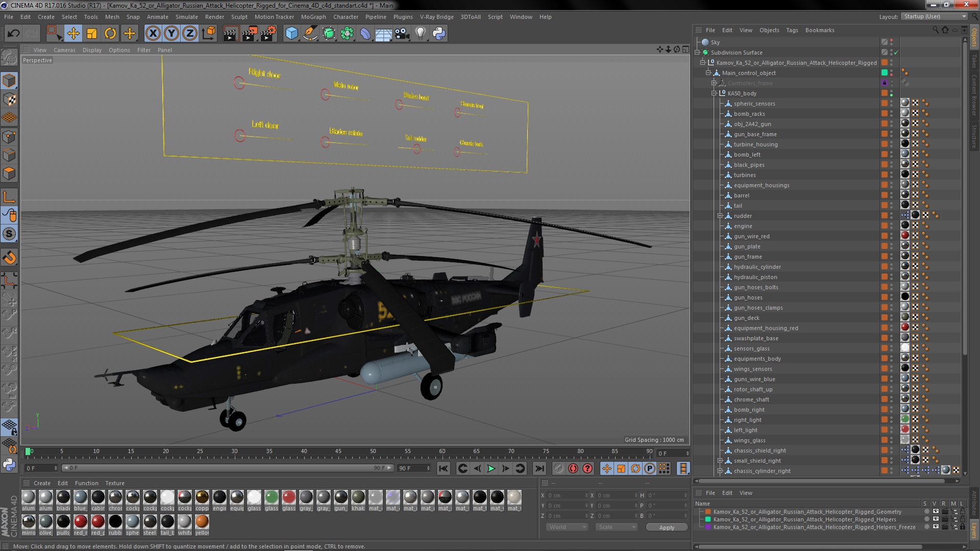
Task: Expand the small_shield_right node
Action: (x=720, y=461)
